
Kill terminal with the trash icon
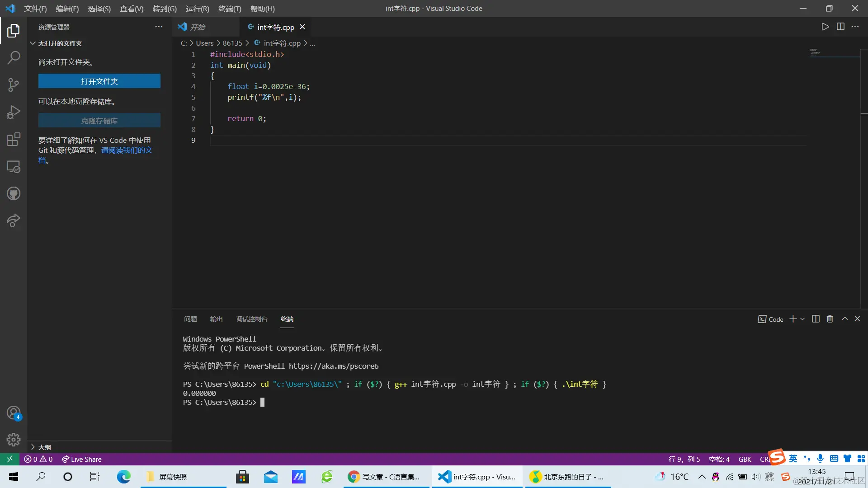830,319
